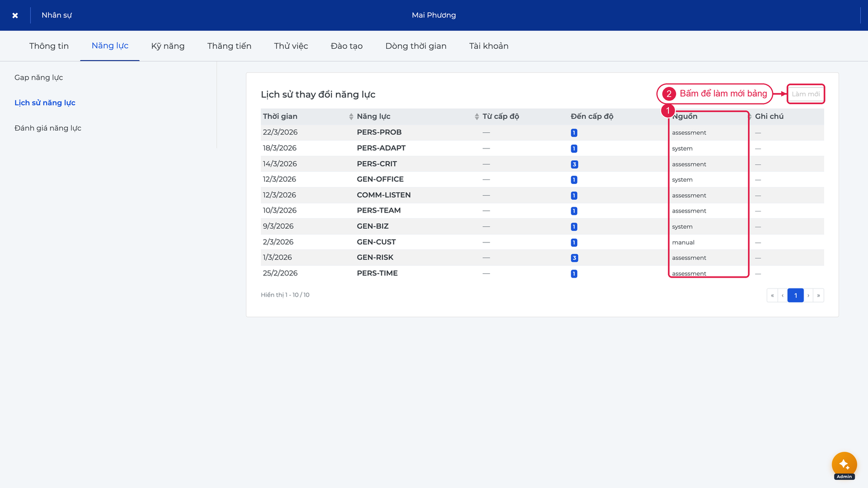This screenshot has height=488, width=868.
Task: Sort table by Năng lực column arrows
Action: pyautogui.click(x=477, y=117)
